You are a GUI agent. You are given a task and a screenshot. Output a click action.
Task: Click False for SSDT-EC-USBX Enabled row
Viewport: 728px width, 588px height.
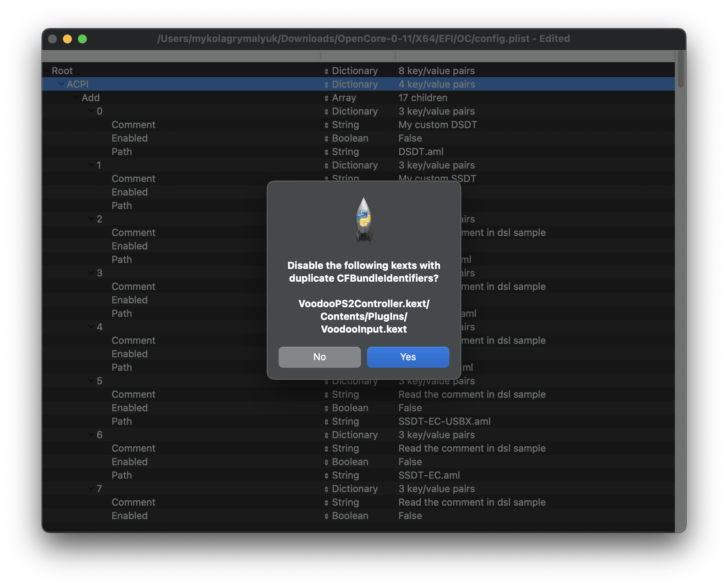[x=410, y=408]
